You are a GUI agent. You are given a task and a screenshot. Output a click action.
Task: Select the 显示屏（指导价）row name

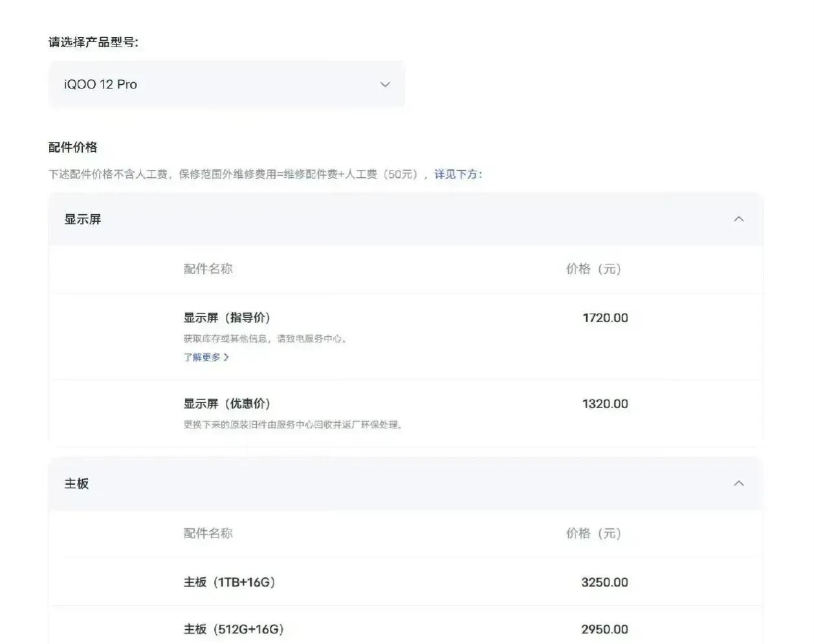click(226, 317)
